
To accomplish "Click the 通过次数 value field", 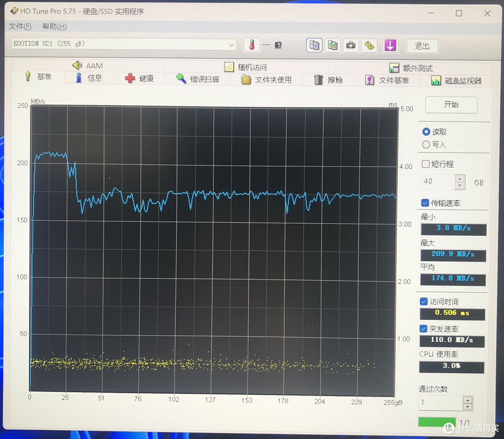I will [441, 404].
